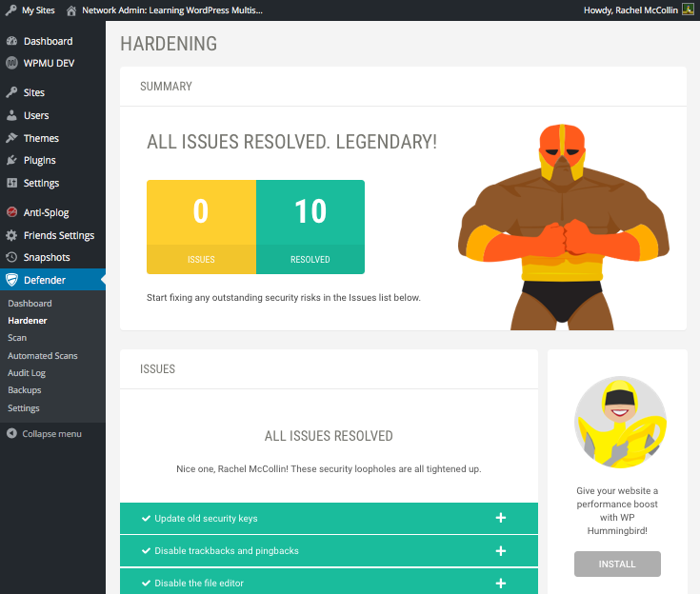Click the Collapse menu arrow icon
The height and width of the screenshot is (594, 700).
click(11, 433)
